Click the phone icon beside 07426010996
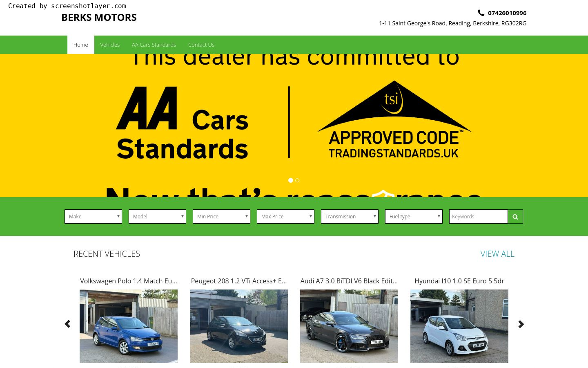The image size is (588, 368). pyautogui.click(x=481, y=13)
